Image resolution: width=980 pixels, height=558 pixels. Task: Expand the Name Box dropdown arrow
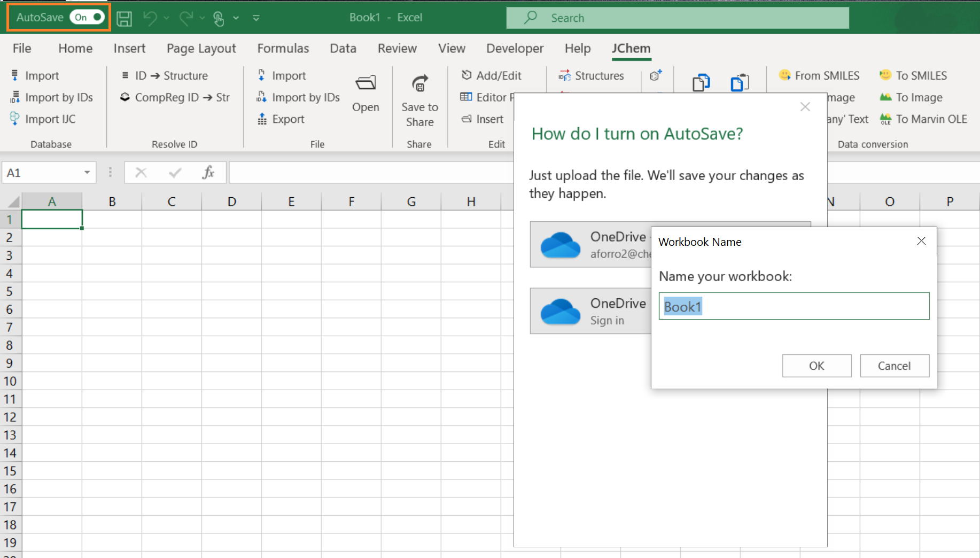click(x=87, y=173)
